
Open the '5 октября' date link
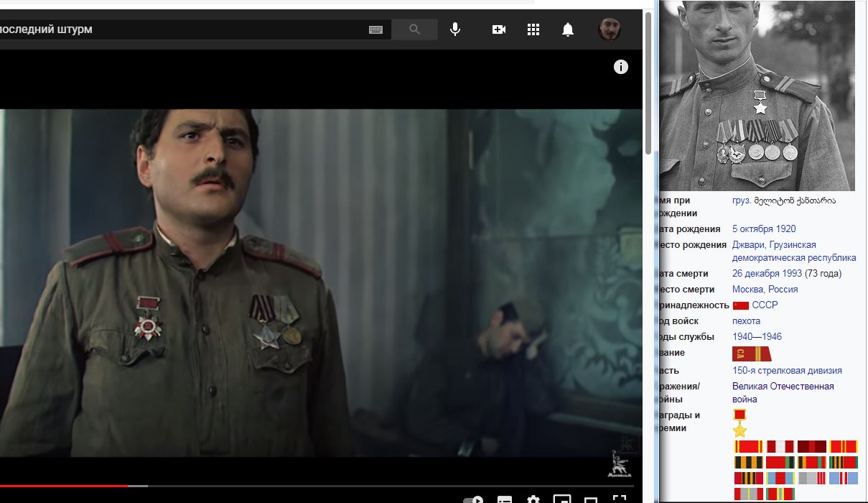click(x=752, y=229)
